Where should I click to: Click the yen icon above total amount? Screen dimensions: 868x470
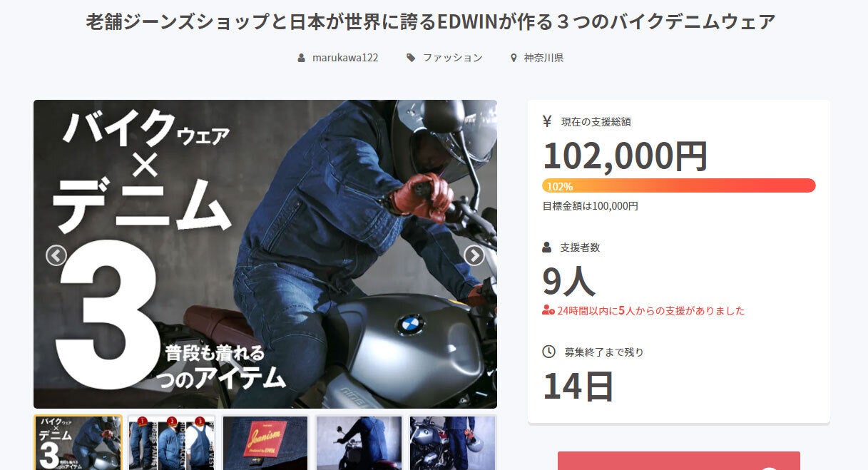coord(547,121)
